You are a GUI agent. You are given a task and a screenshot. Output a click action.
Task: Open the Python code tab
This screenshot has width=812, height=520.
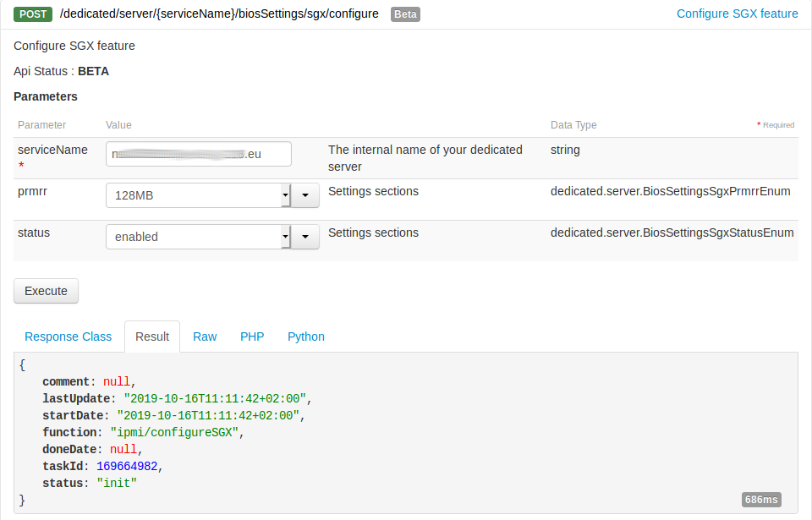(x=305, y=337)
